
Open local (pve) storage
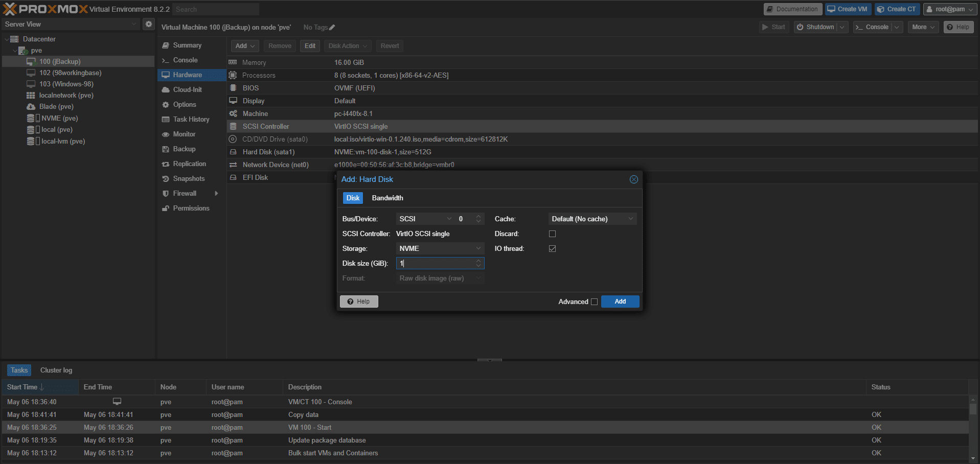pos(57,129)
